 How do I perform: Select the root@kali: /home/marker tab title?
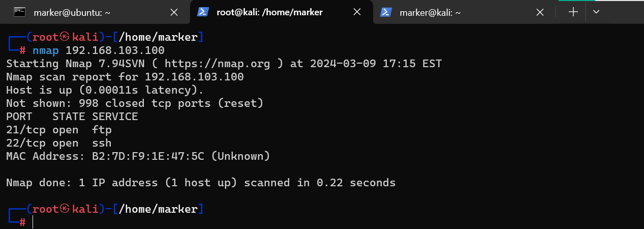coord(269,12)
